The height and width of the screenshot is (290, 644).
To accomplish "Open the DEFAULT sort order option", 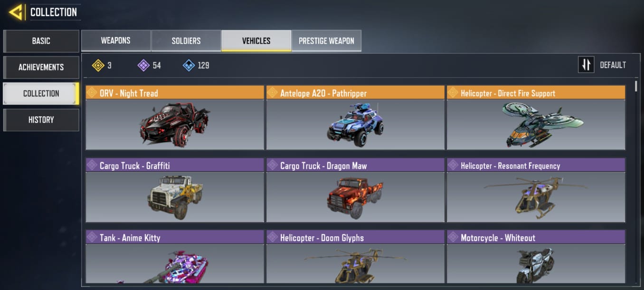I will pyautogui.click(x=613, y=65).
